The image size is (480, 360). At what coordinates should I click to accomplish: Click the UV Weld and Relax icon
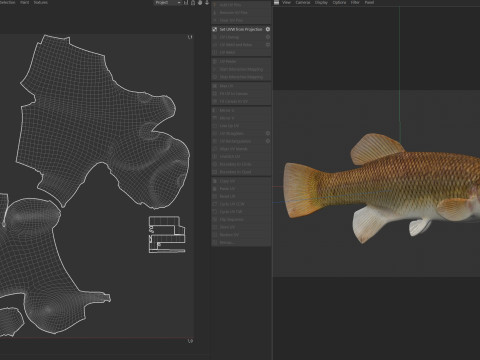coord(215,45)
